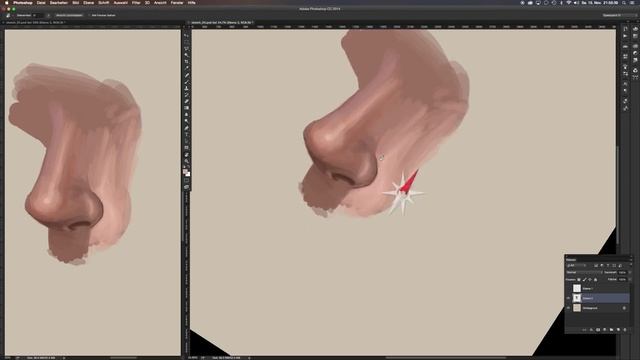640x360 pixels.
Task: Select the Quick Selection tool
Action: (187, 55)
